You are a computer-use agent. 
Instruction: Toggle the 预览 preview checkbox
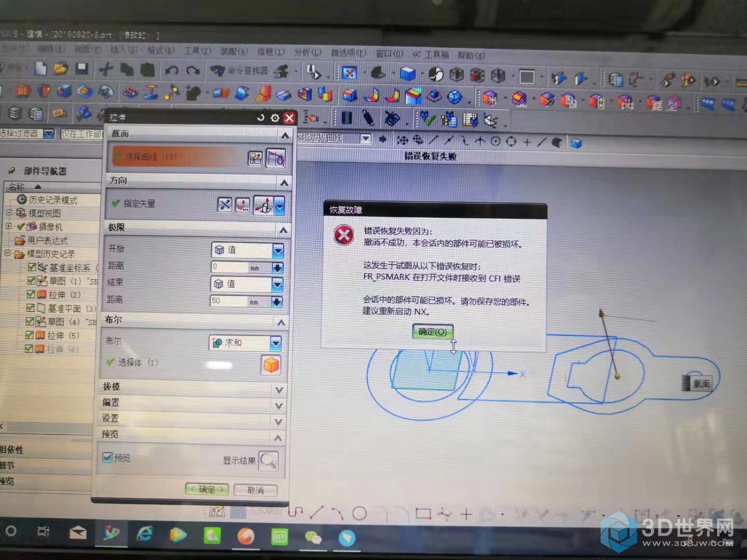[x=107, y=457]
